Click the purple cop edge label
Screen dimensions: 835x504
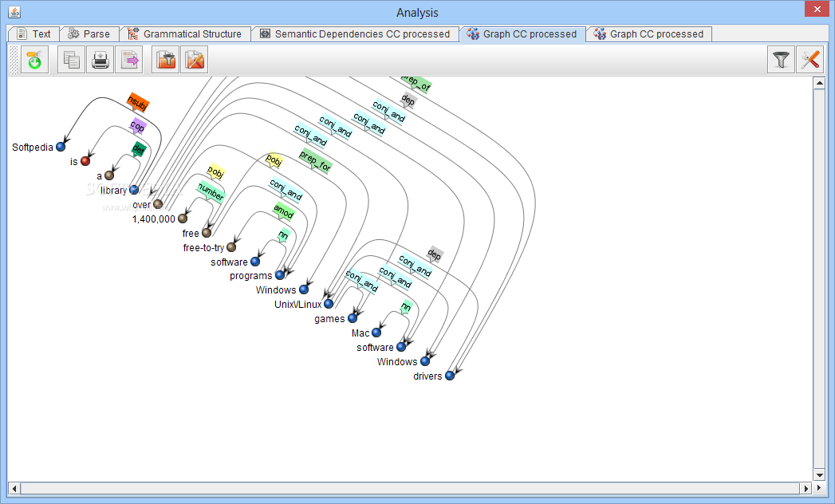(x=137, y=126)
